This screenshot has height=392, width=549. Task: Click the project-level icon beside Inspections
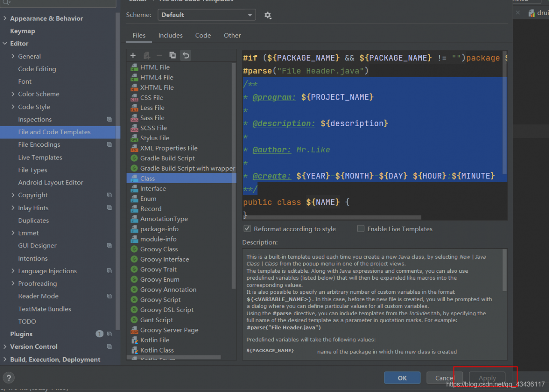pyautogui.click(x=109, y=119)
